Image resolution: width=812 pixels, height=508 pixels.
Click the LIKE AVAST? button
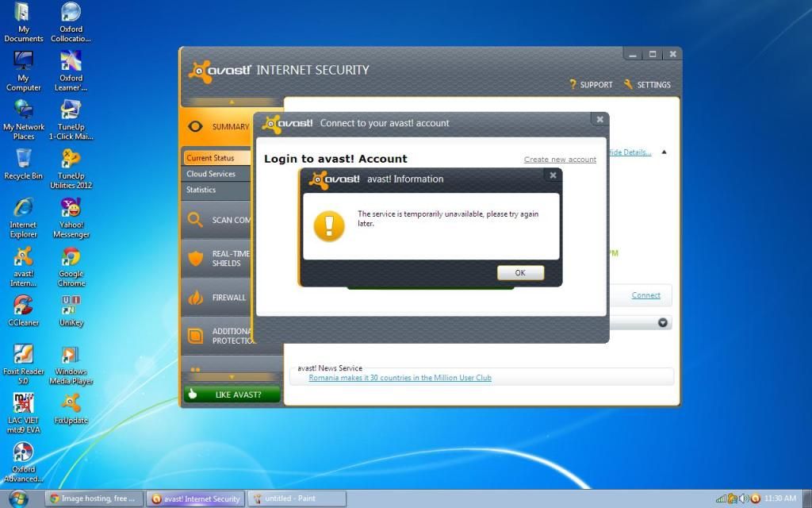[x=232, y=394]
